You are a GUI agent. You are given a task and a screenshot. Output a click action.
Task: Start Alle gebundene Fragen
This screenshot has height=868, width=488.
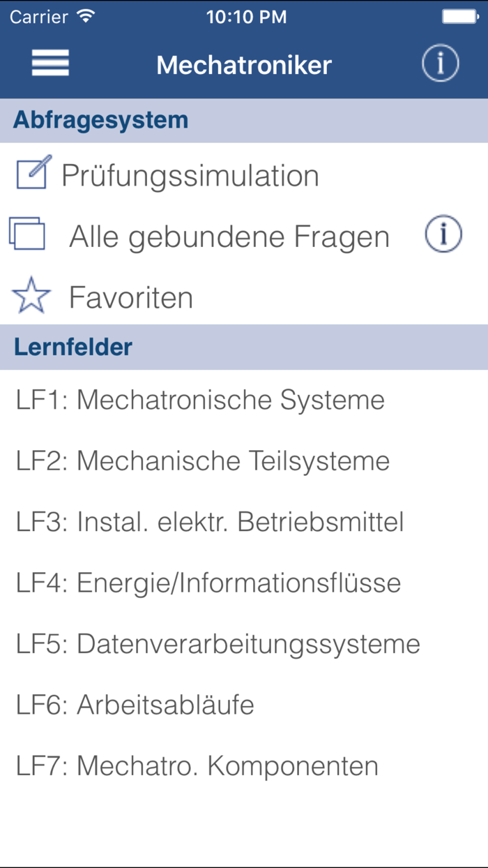229,236
